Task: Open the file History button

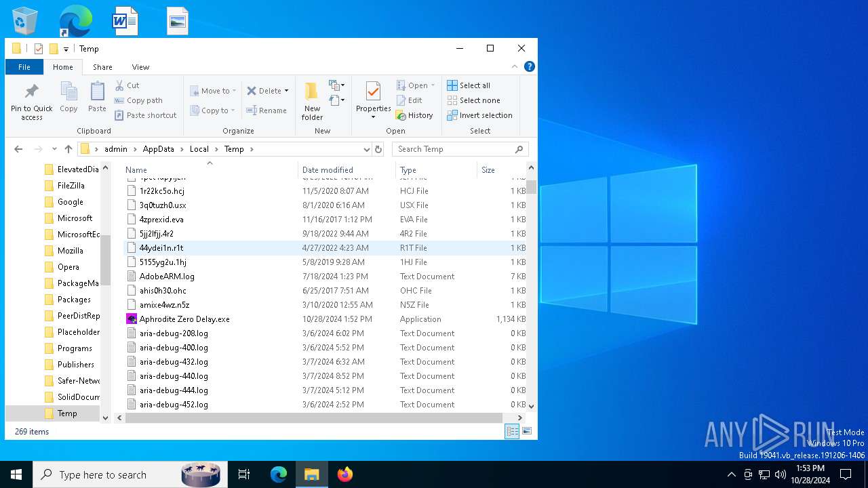Action: [x=414, y=115]
